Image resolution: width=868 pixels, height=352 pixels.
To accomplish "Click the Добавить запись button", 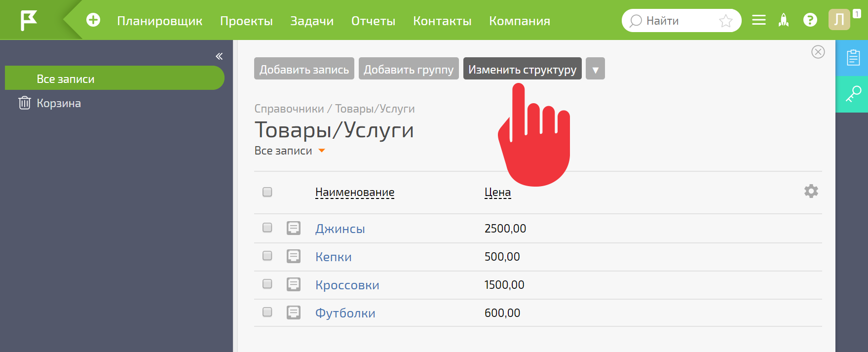I will 304,69.
